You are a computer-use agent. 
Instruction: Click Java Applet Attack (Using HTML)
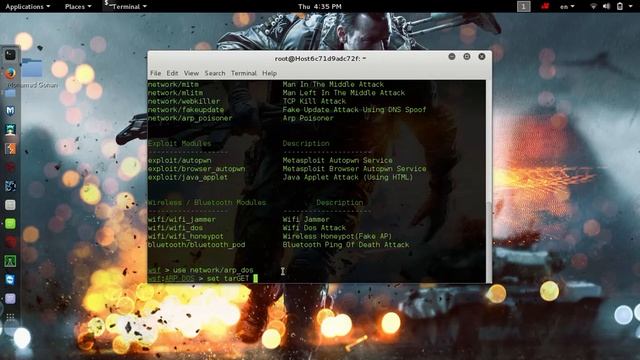click(x=348, y=178)
